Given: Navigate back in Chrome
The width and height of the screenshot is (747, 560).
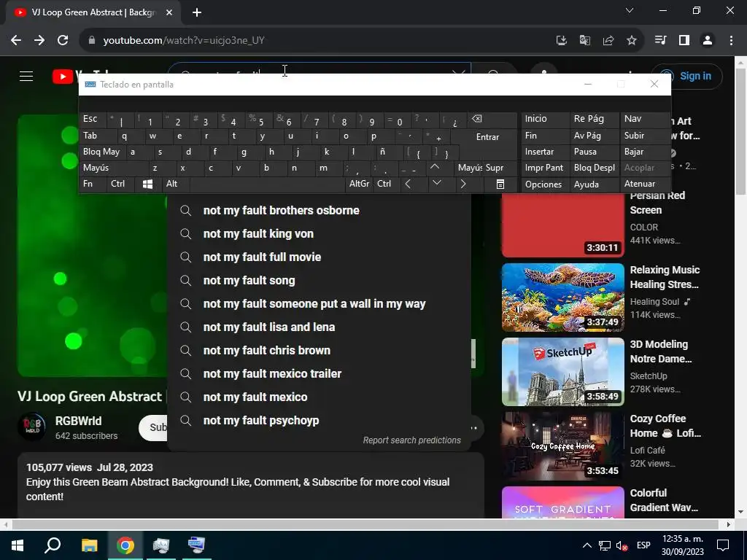Looking at the screenshot, I should [x=16, y=41].
